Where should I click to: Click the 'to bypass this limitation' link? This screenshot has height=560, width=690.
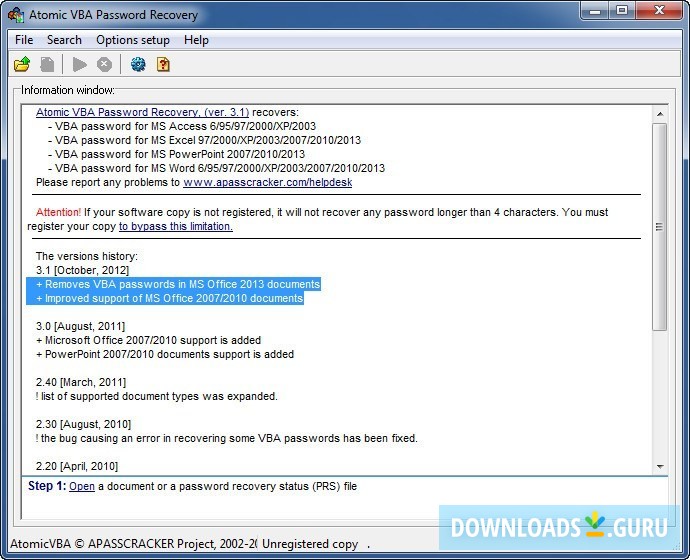176,226
